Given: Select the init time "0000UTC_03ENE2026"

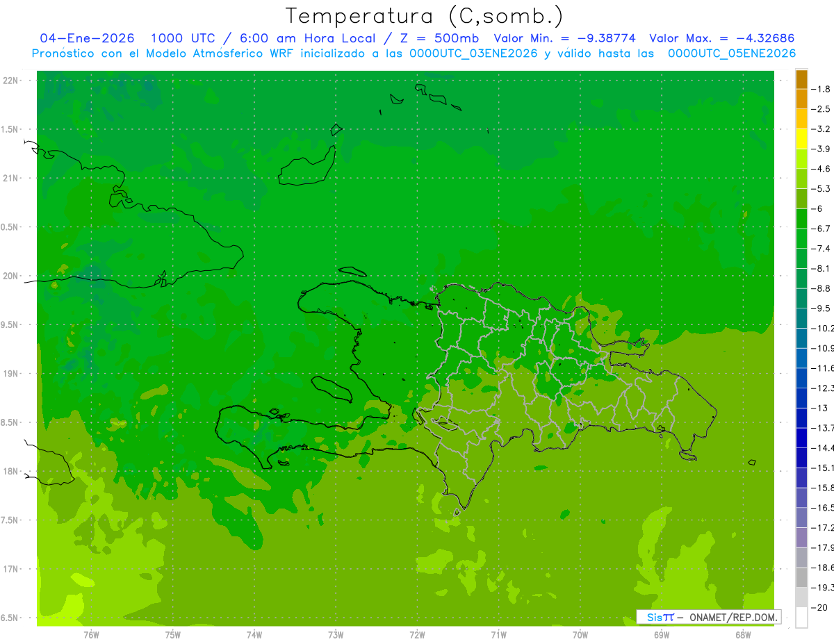Looking at the screenshot, I should point(473,53).
